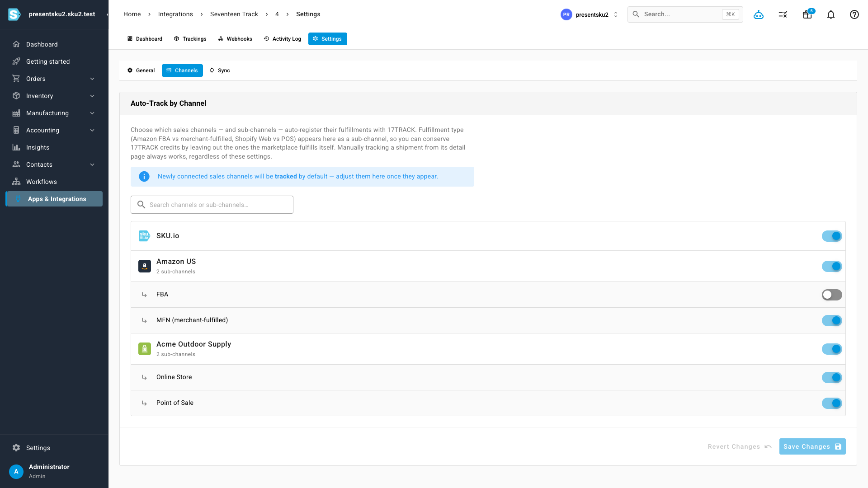Click the Inventory box icon

pos(16,96)
